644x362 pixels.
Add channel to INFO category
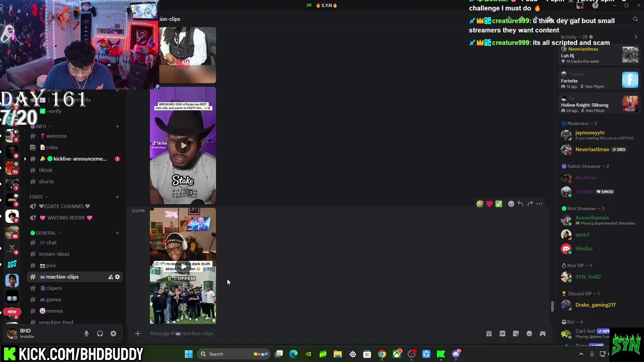(117, 126)
